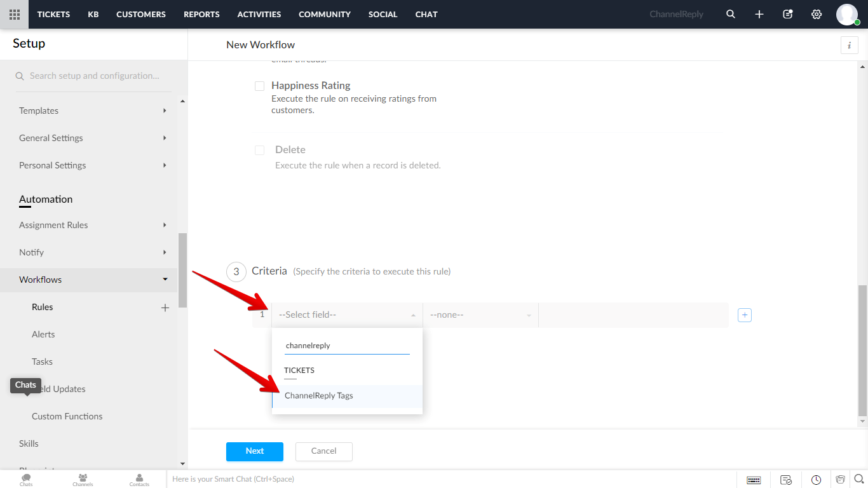
Task: Open Contacts in the bottom bar
Action: [139, 479]
